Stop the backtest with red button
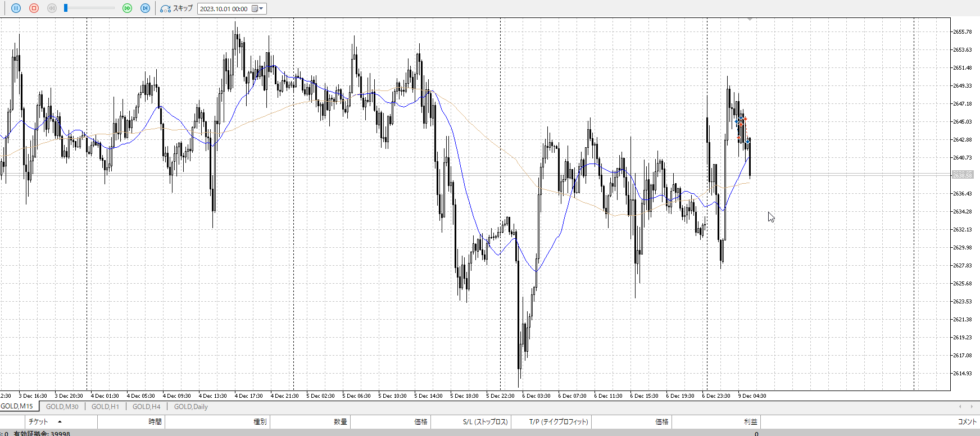Viewport: 980px width, 436px height. point(34,8)
